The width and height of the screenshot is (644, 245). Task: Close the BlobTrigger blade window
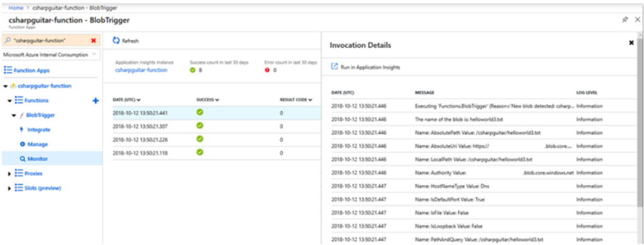coord(638,20)
